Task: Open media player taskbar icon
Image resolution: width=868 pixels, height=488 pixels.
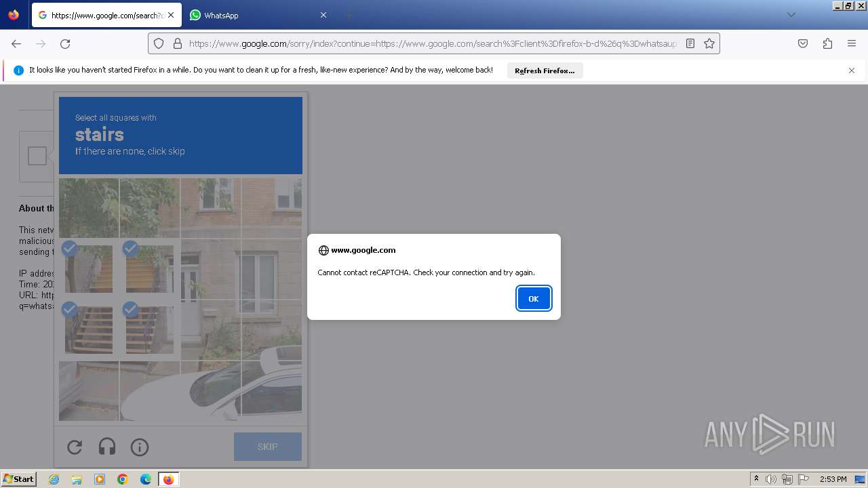Action: point(100,479)
